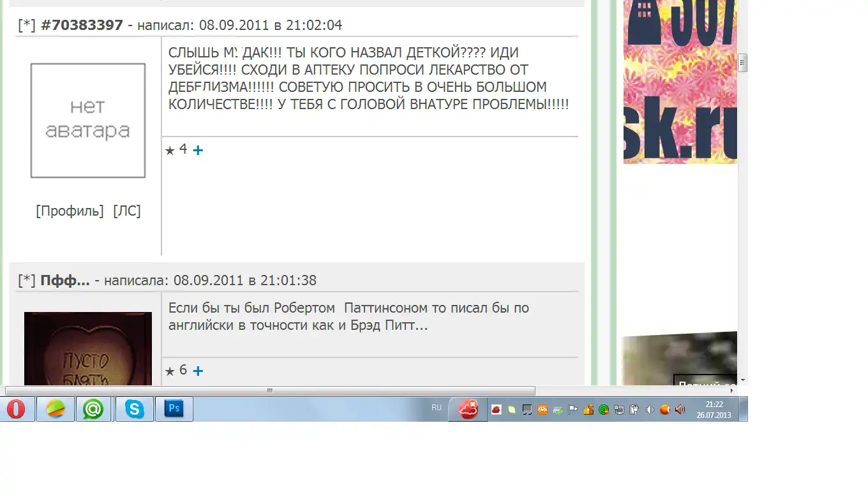Open the Пфф... username link
The height and width of the screenshot is (490, 868).
pos(65,281)
